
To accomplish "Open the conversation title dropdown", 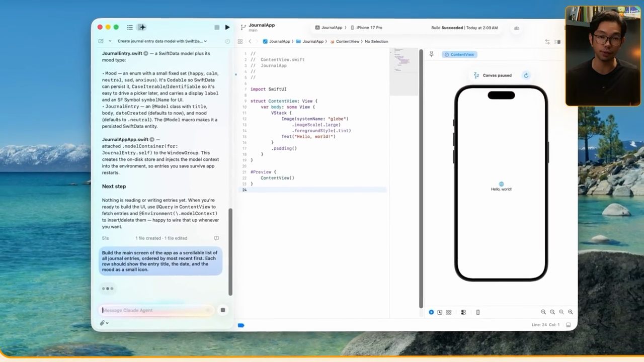I will pos(162,41).
